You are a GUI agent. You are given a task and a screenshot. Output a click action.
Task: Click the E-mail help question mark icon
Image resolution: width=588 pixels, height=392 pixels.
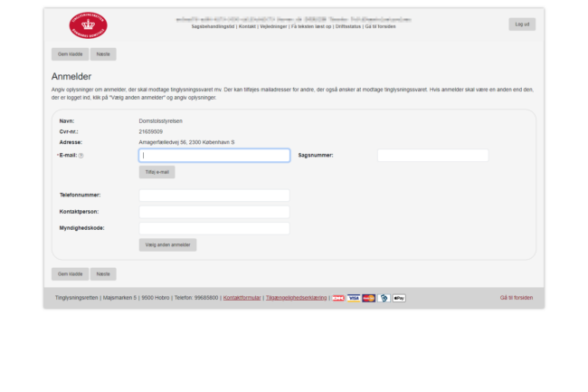coord(81,156)
